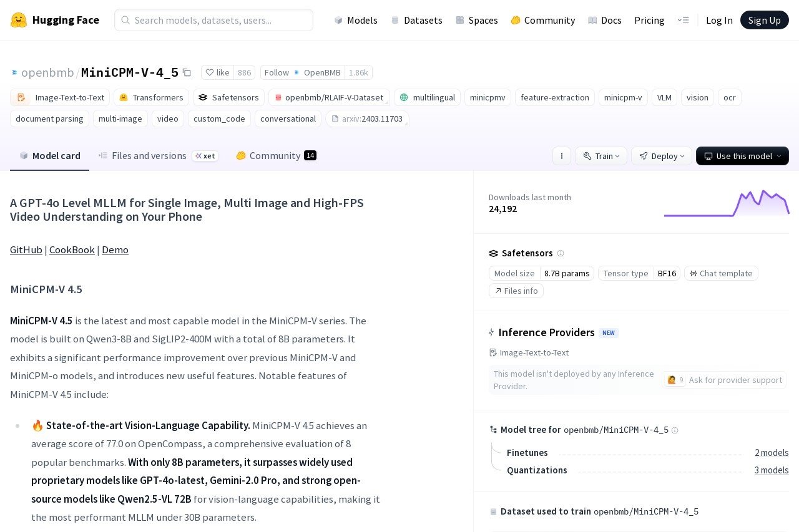The image size is (799, 532).
Task: Open the GitHub link
Action: pyautogui.click(x=26, y=249)
